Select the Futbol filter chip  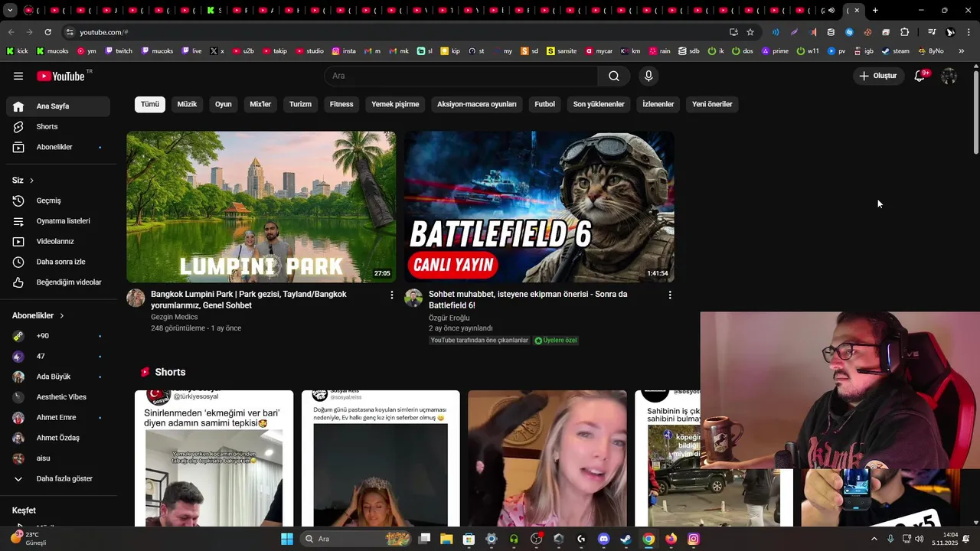544,104
